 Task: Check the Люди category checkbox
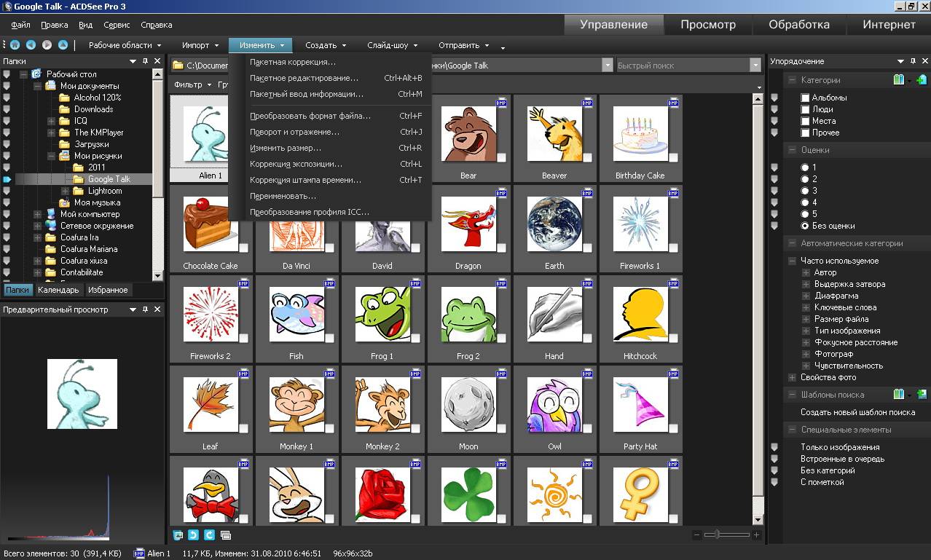coord(805,109)
